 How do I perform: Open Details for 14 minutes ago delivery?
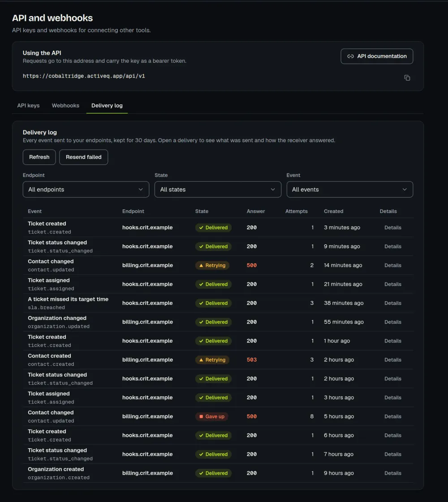392,265
